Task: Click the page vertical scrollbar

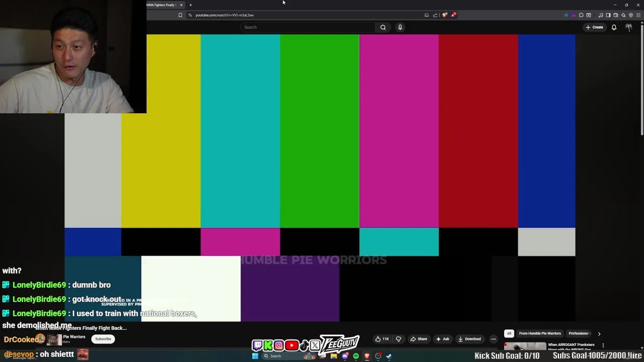Action: click(641, 80)
